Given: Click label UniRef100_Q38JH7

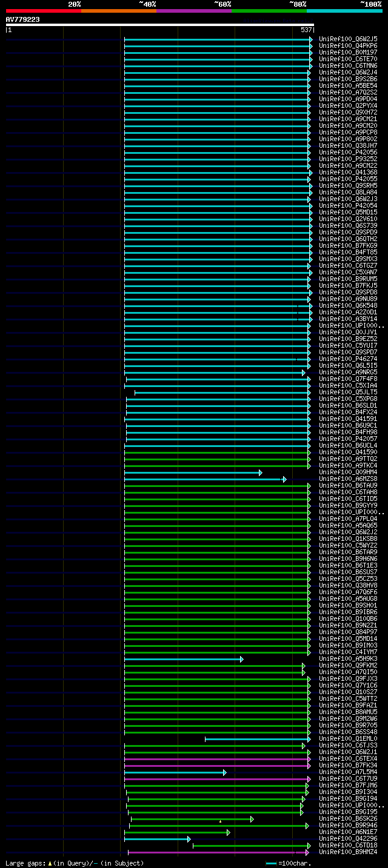Looking at the screenshot, I should tap(348, 145).
